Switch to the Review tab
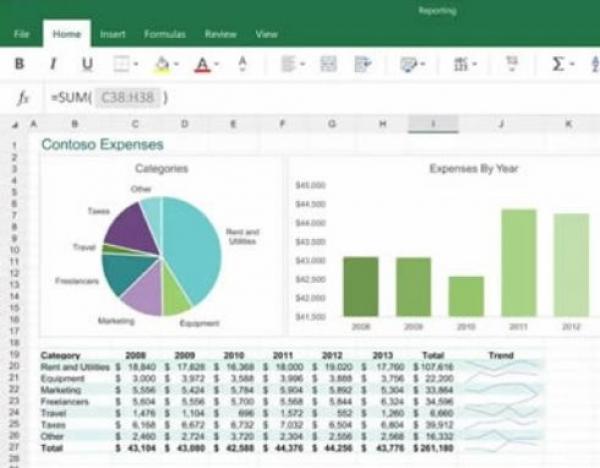The image size is (600, 468). 221,34
